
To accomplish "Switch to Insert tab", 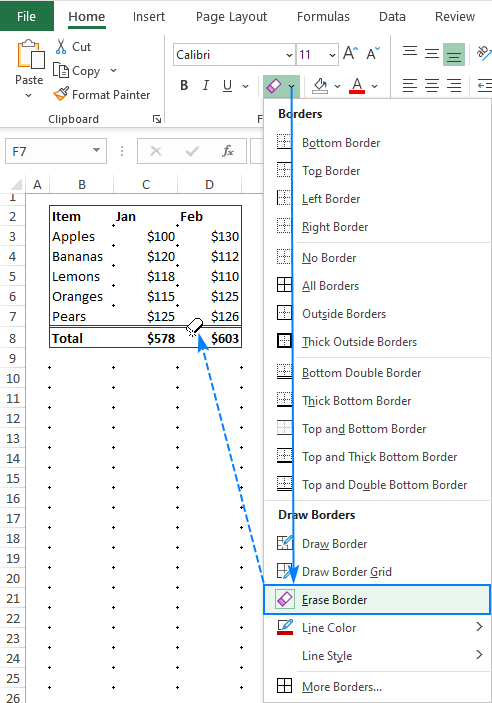I will pyautogui.click(x=148, y=17).
